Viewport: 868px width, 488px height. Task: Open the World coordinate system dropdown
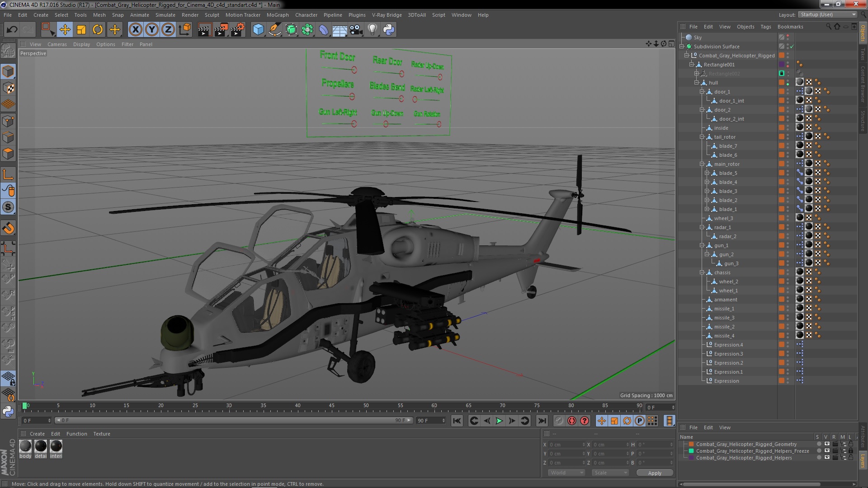pyautogui.click(x=566, y=473)
